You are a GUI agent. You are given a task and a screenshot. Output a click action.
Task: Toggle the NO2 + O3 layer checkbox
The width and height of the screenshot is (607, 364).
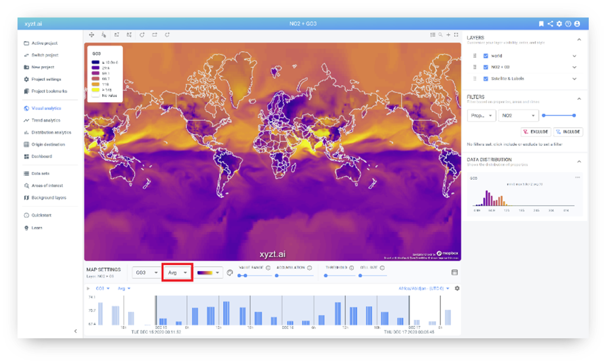485,67
